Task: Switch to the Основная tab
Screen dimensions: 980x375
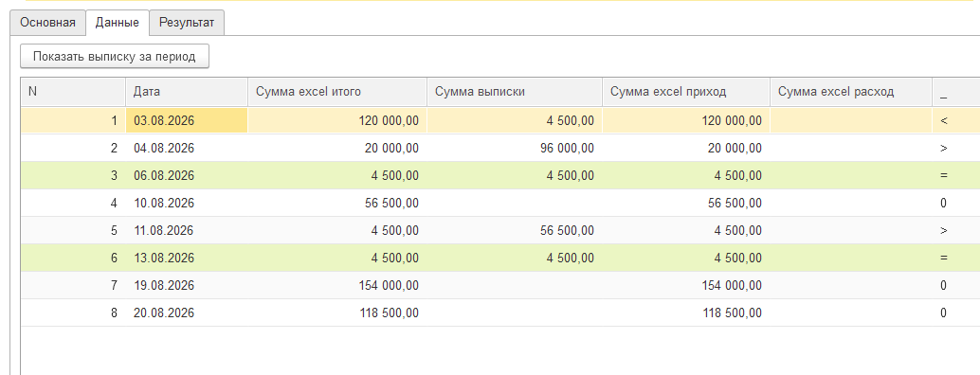Action: 47,23
